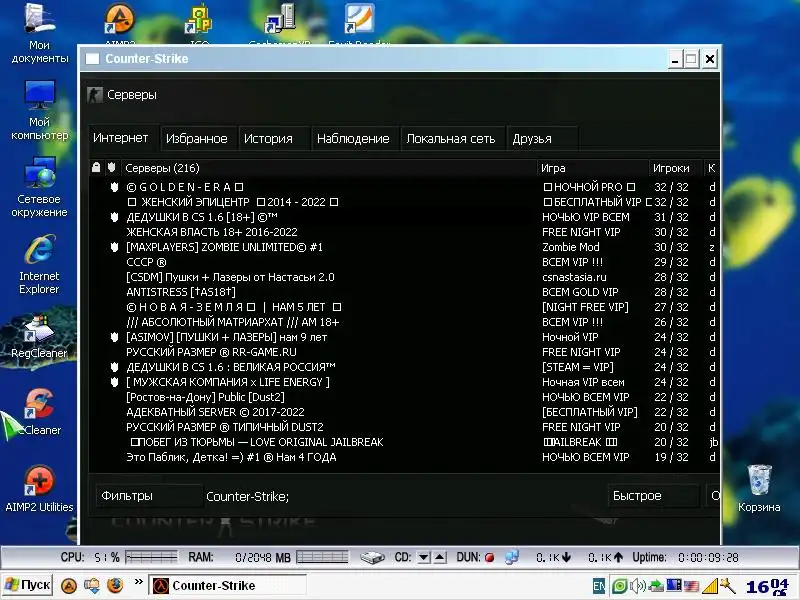The image size is (800, 600).
Task: Select [MAXPLAYERS] ZOMBIE UNLIMITED #1 server
Action: click(403, 247)
